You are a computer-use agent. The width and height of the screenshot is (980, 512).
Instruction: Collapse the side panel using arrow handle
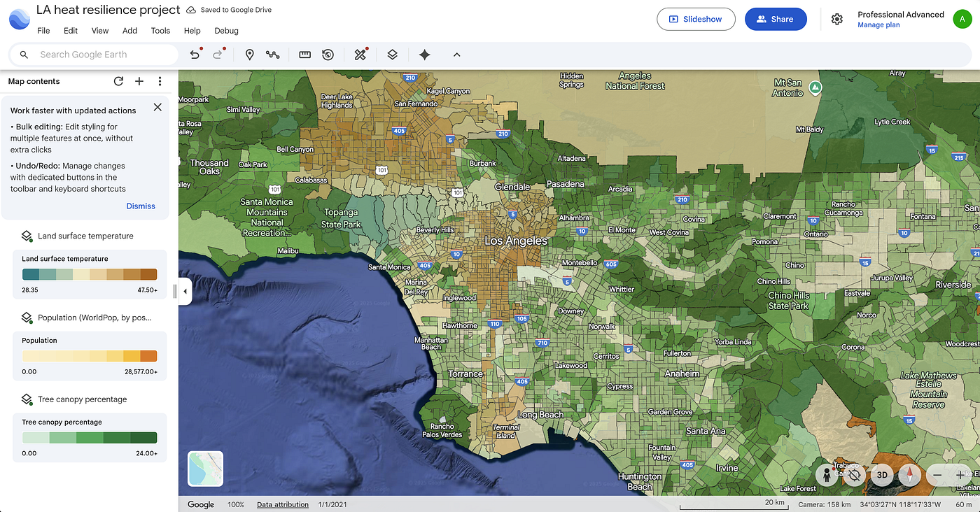point(185,291)
